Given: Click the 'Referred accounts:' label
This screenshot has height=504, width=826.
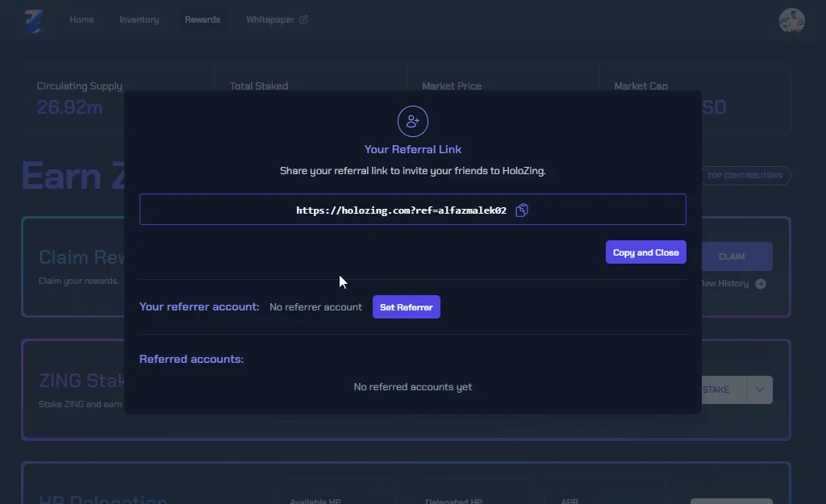Looking at the screenshot, I should 191,359.
